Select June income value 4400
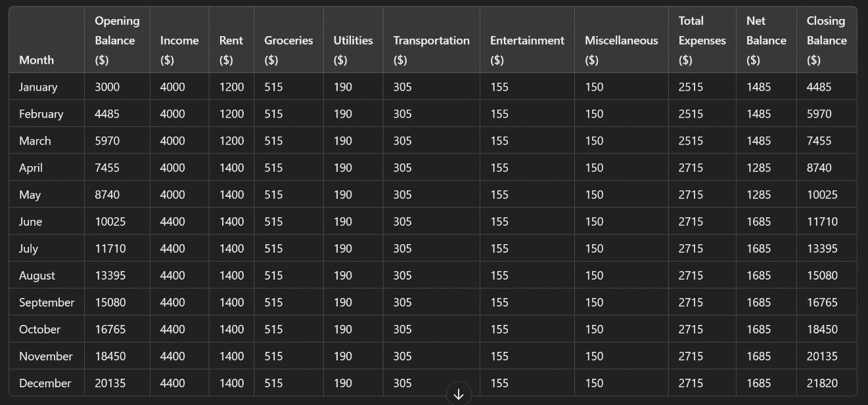The image size is (868, 405). (x=172, y=221)
